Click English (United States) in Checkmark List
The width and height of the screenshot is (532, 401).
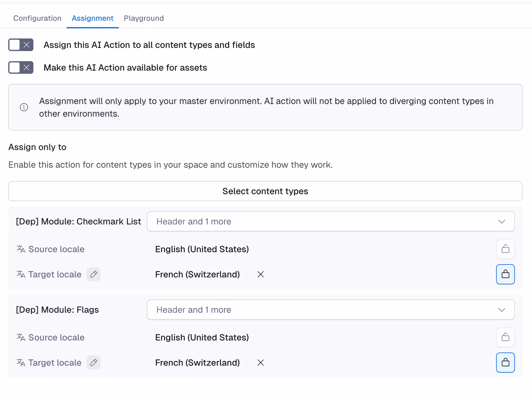coord(202,249)
